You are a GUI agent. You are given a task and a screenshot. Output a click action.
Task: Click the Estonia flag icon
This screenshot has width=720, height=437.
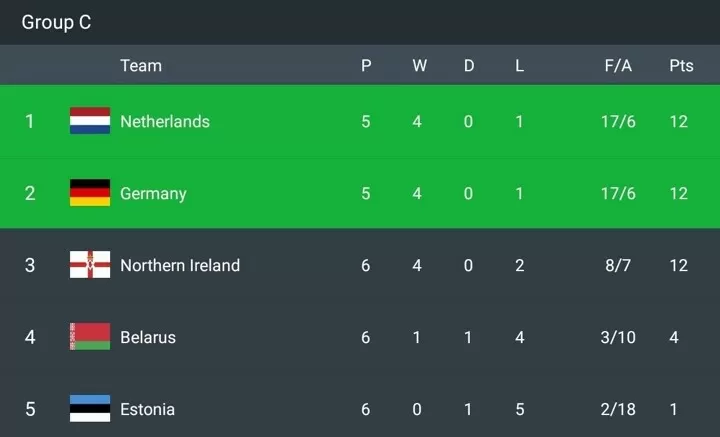click(90, 408)
